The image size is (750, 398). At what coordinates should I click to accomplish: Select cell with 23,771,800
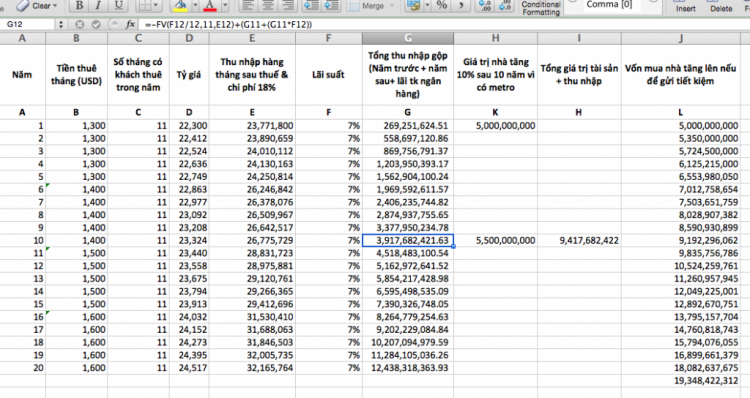252,126
